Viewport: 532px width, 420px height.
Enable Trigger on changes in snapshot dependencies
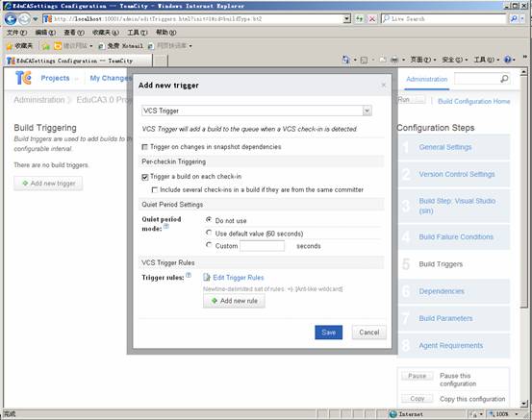coord(145,147)
